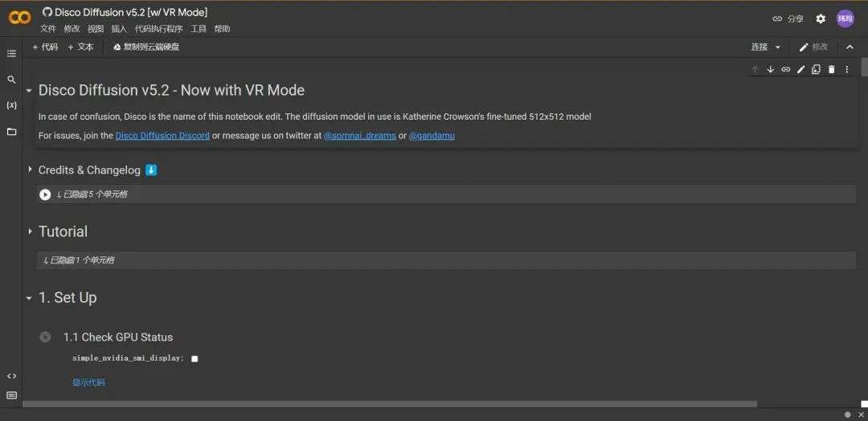This screenshot has height=421, width=868.
Task: Add a code cell with + 代码
Action: (x=45, y=47)
